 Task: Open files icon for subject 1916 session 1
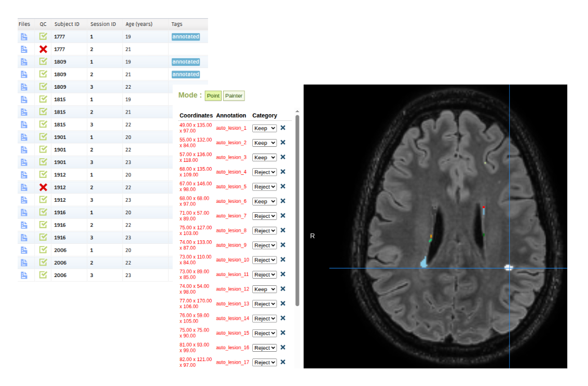click(x=24, y=213)
